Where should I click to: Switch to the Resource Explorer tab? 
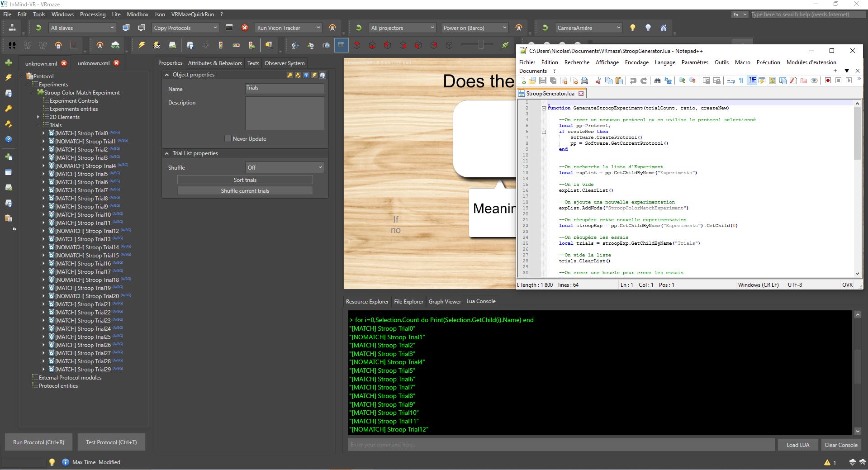tap(367, 301)
